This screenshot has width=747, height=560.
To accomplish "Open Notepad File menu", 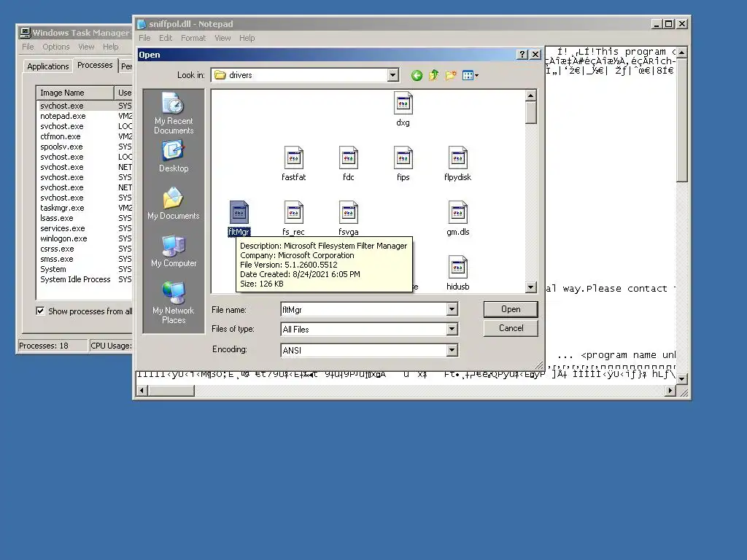I will pyautogui.click(x=144, y=38).
